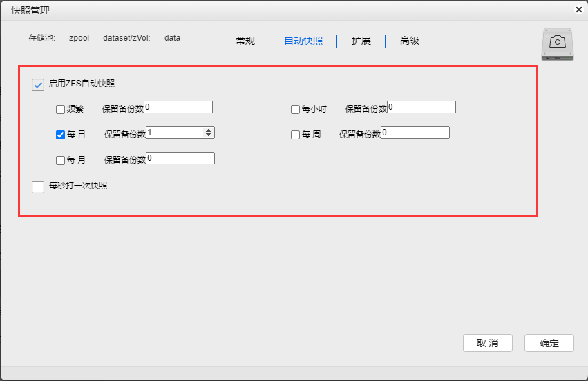Viewport: 588px width, 381px height.
Task: Click the 每周 保留备份数 text field
Action: 415,133
